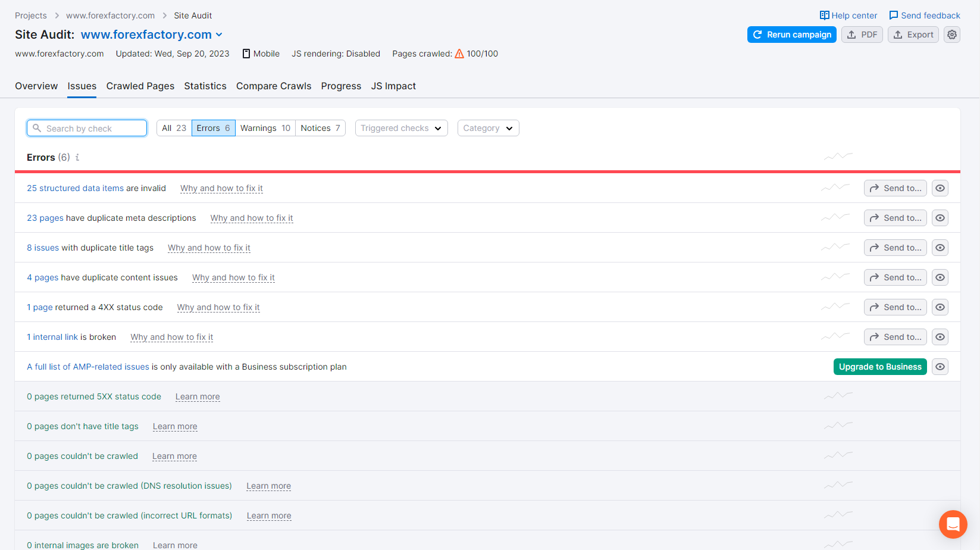Screen dimensions: 980x550
Task: Click Upgrade to Business
Action: 880,367
